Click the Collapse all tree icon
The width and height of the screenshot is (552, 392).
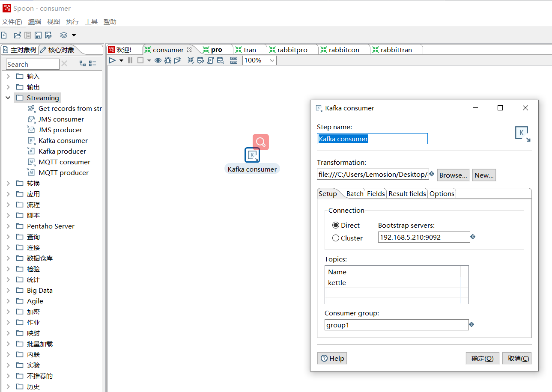tap(92, 64)
